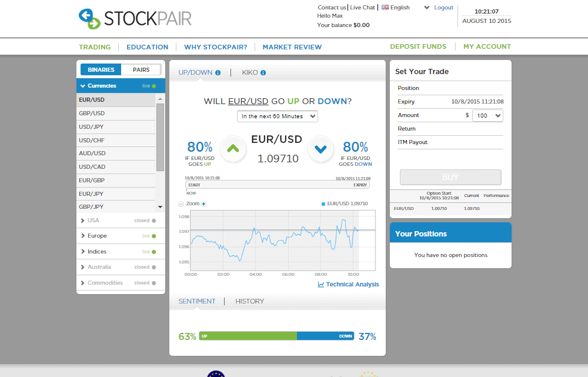Screen dimensions: 588x377
Task: Select USD/CAD in the currency list
Action: coord(116,167)
